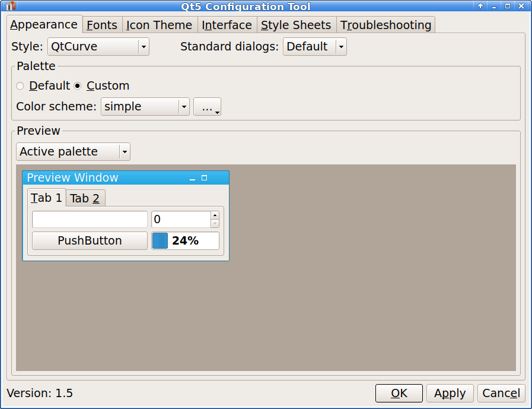Switch to the Icon Theme tab
The width and height of the screenshot is (532, 409).
159,25
